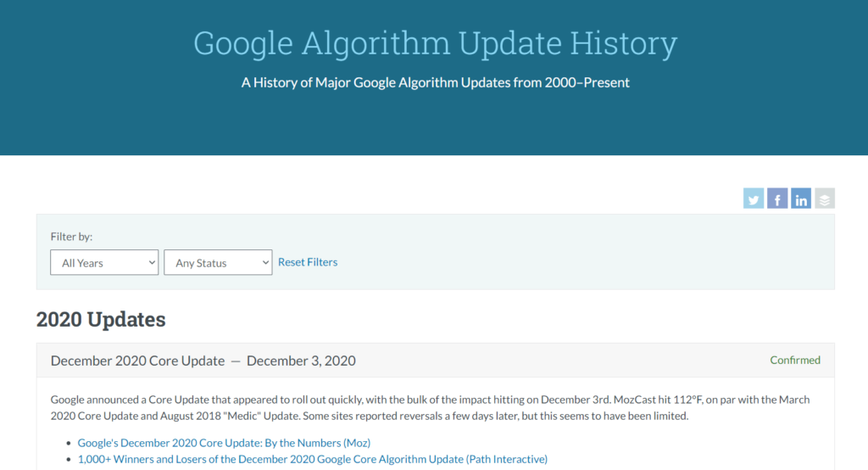
Task: Share the page on Twitter
Action: pos(754,199)
